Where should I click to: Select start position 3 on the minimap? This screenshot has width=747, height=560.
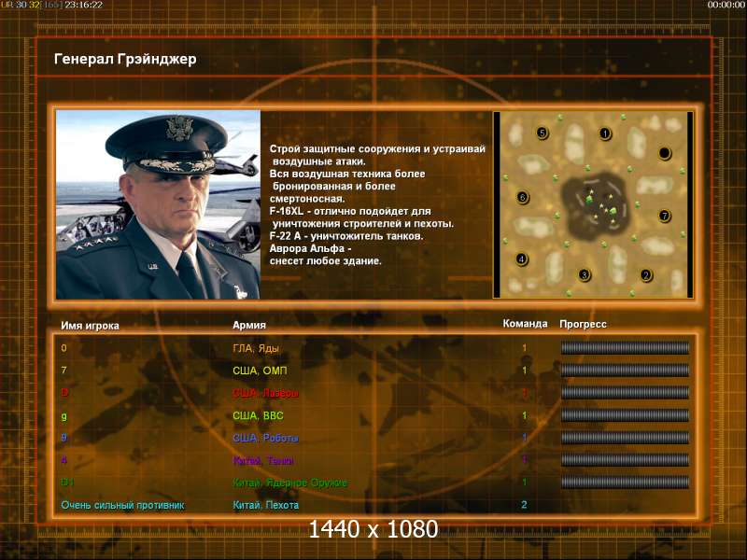pyautogui.click(x=585, y=274)
